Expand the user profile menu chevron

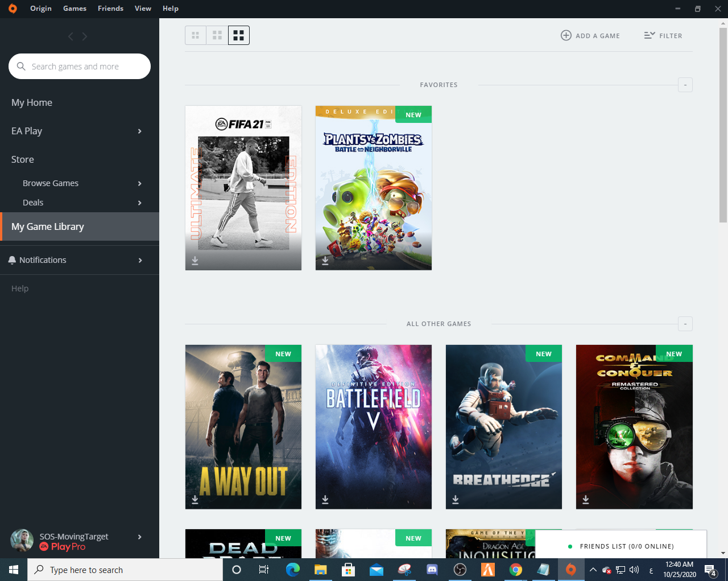click(140, 537)
